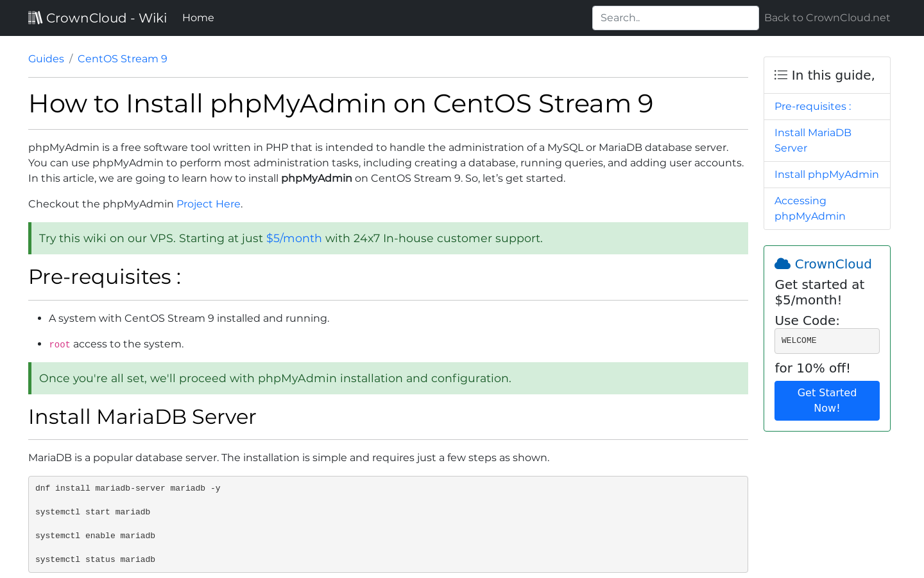Open the Home menu item
The height and width of the screenshot is (578, 924).
tap(198, 17)
